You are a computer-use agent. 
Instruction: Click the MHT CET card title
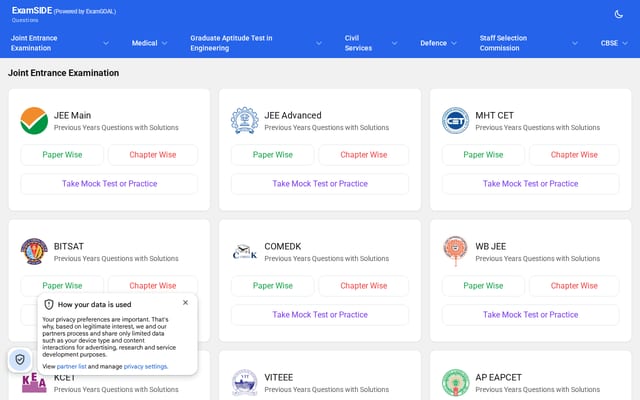(x=494, y=116)
